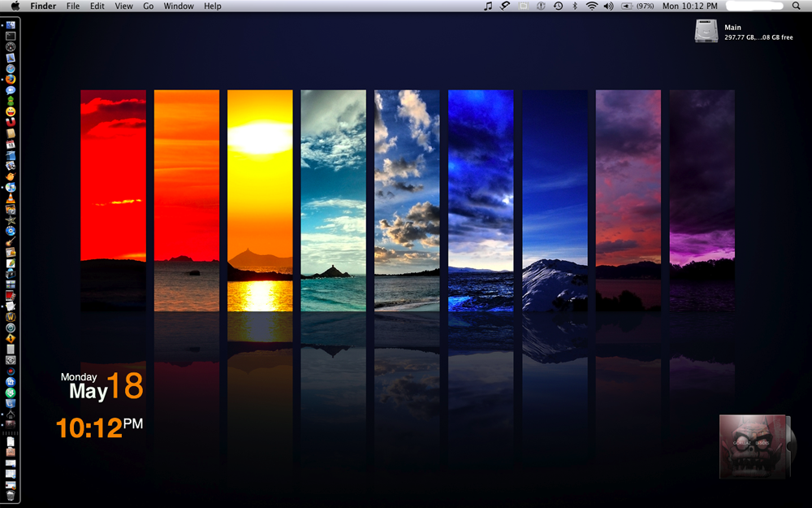The height and width of the screenshot is (508, 812).
Task: Click the album artwork CD case widget
Action: point(753,446)
